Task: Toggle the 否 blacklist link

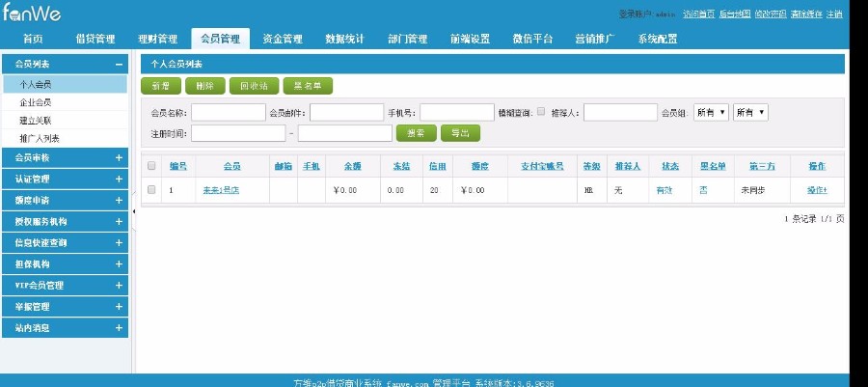Action: pyautogui.click(x=703, y=190)
